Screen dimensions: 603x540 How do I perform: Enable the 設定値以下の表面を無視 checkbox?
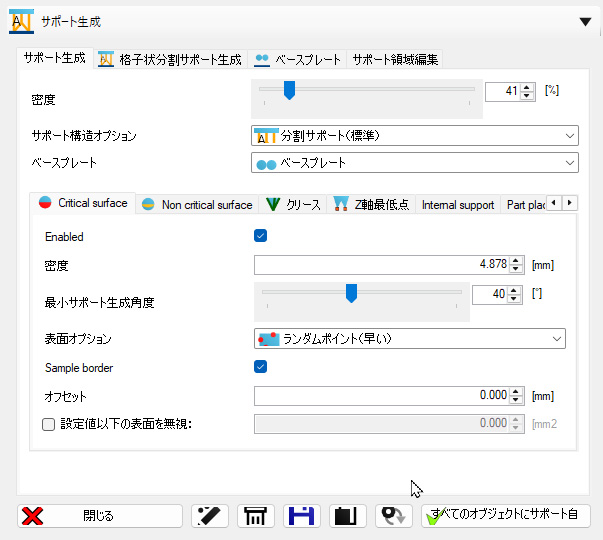pos(48,425)
